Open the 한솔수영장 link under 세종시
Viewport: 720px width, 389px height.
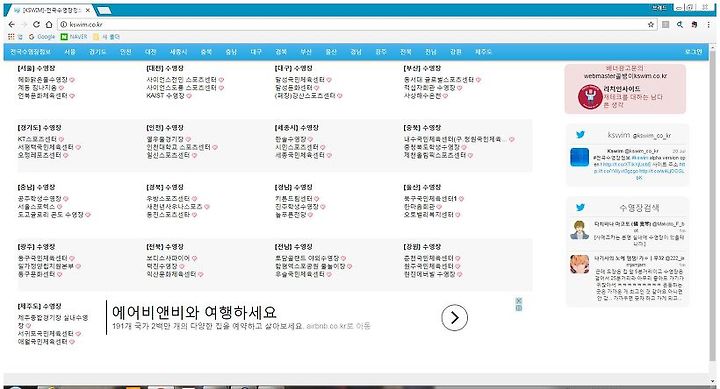(290, 139)
